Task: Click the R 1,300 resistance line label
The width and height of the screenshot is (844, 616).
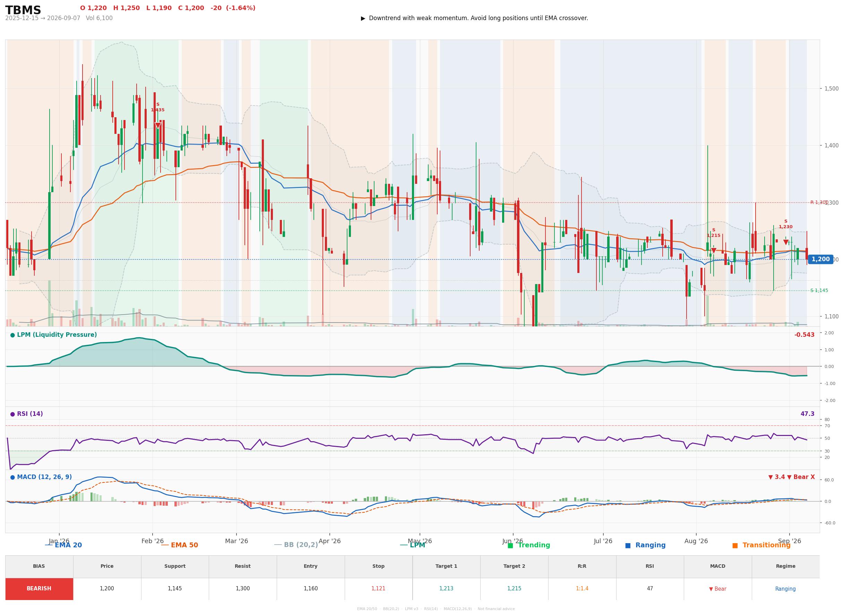Action: [819, 203]
